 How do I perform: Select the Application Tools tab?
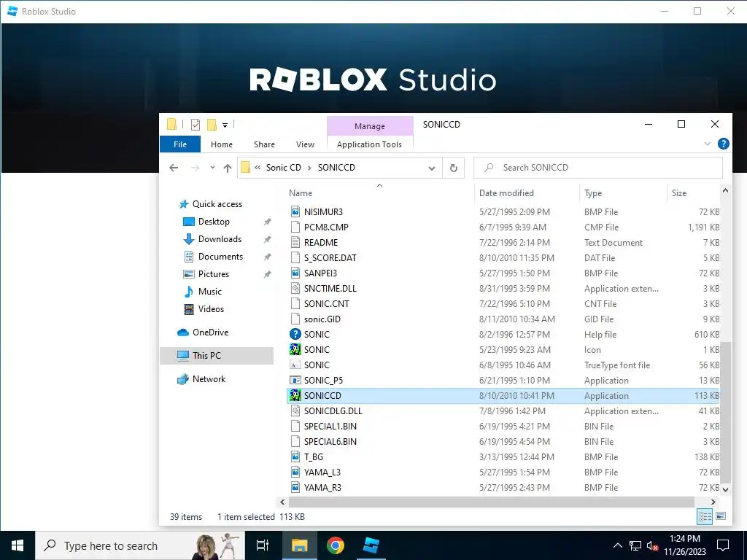[x=369, y=144]
